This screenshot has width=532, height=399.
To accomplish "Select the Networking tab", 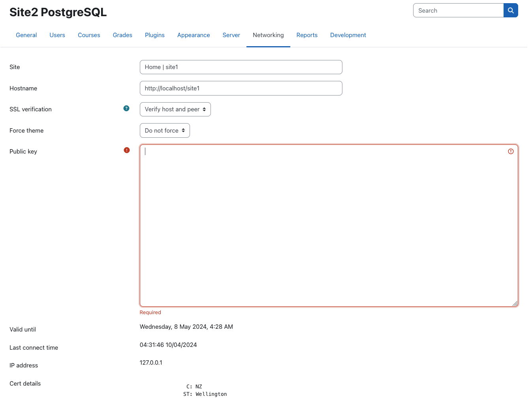I will (x=268, y=35).
